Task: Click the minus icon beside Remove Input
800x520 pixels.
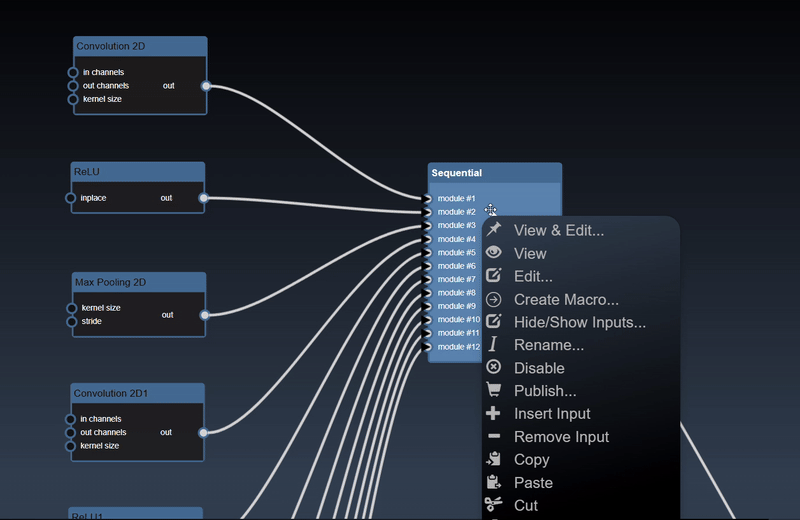Action: point(493,437)
